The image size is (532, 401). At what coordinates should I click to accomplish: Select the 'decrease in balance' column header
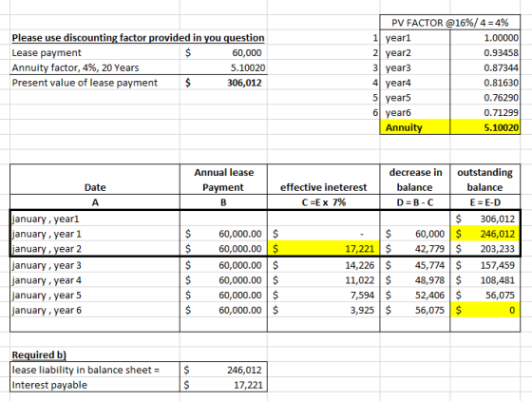415,180
